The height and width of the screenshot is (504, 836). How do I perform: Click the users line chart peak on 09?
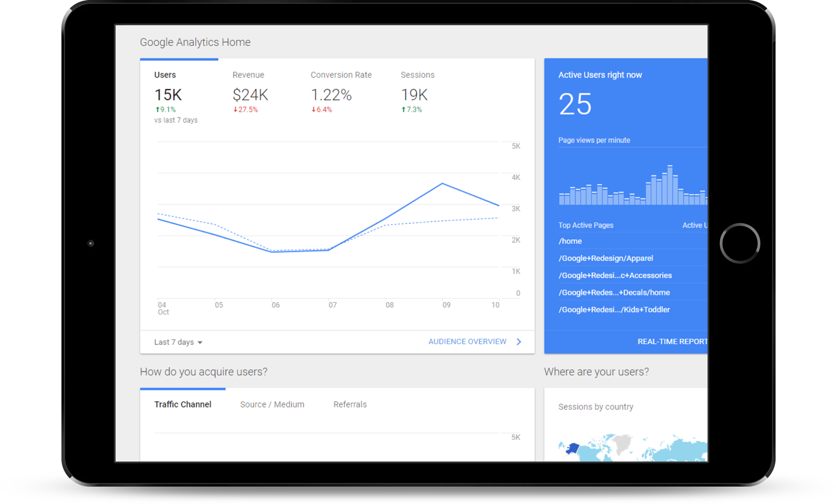click(442, 184)
